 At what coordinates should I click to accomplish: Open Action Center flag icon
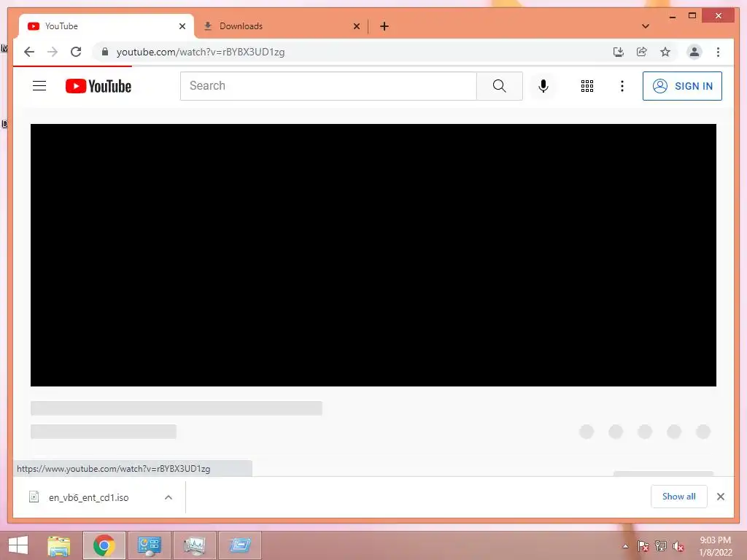(x=643, y=546)
